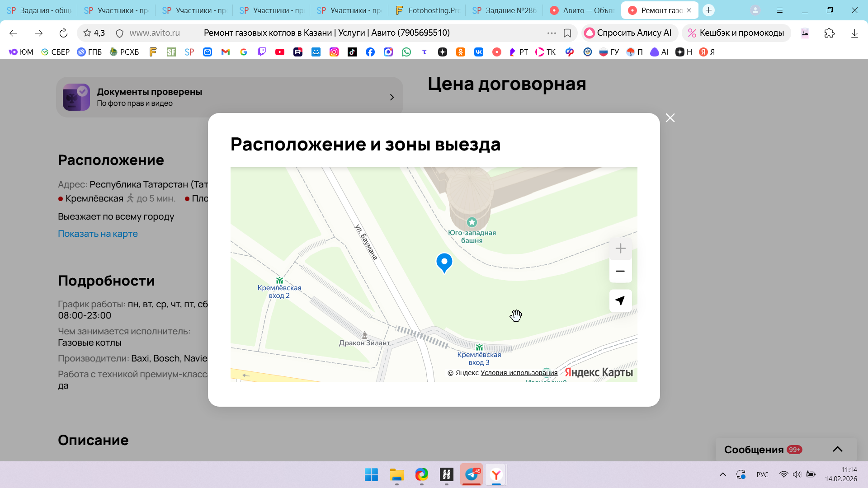Open the YouTube bookmark icon

(x=280, y=52)
